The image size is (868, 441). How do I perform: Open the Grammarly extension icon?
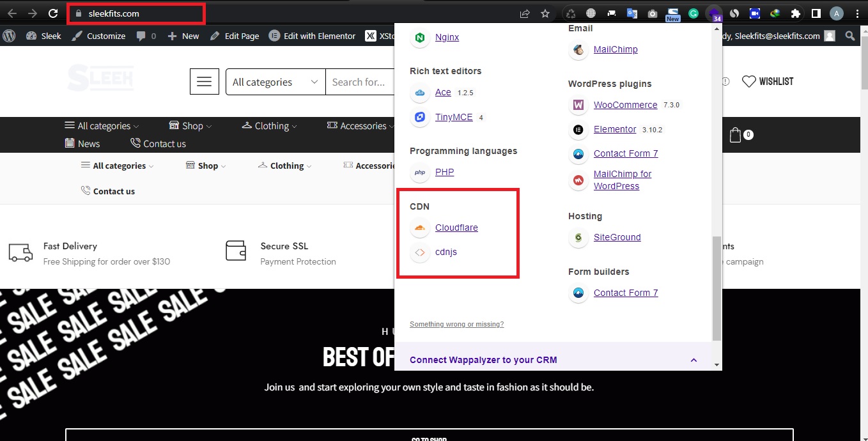pos(694,13)
